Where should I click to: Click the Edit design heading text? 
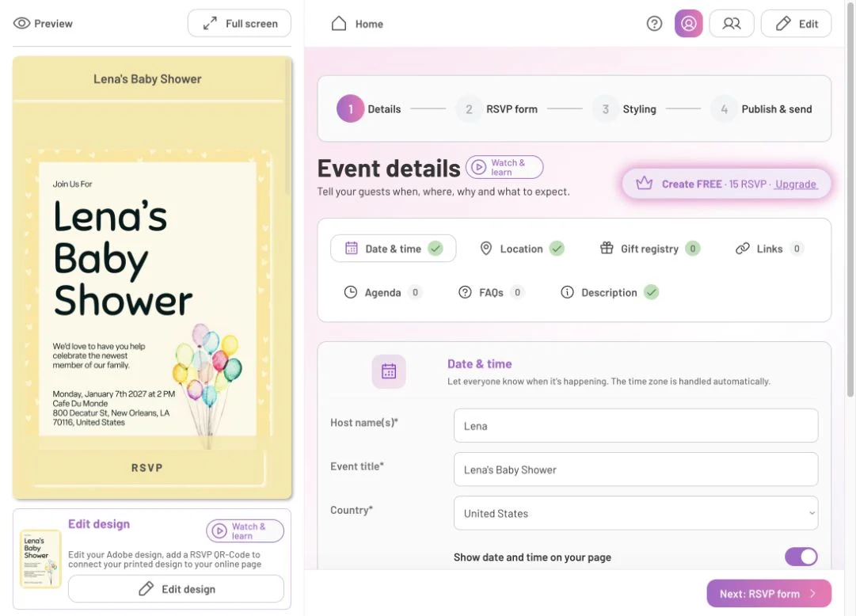99,523
